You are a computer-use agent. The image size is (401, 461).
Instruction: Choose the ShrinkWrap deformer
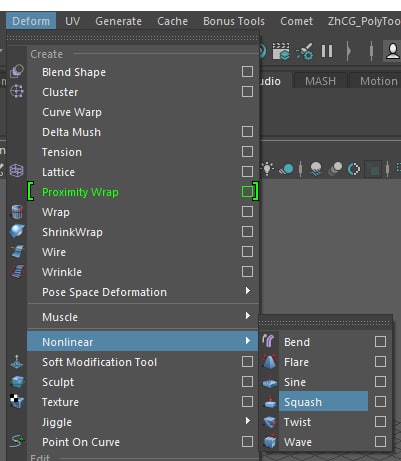[x=72, y=232]
